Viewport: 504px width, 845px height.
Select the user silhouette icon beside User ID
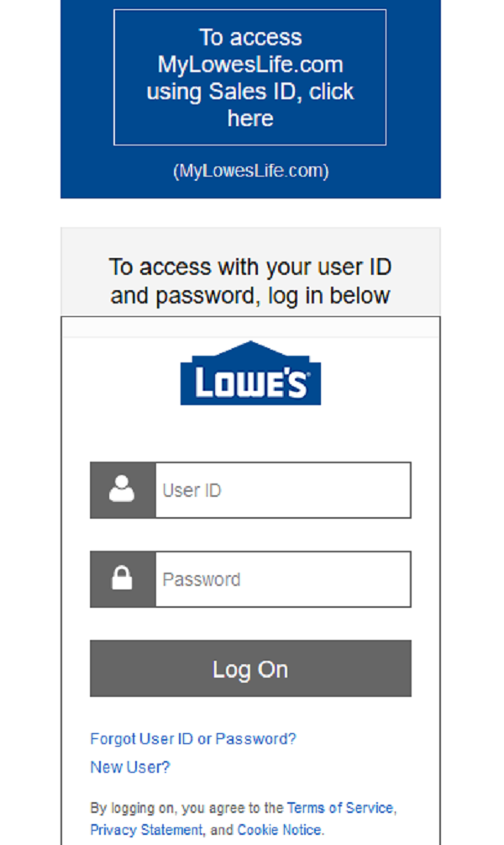[122, 489]
